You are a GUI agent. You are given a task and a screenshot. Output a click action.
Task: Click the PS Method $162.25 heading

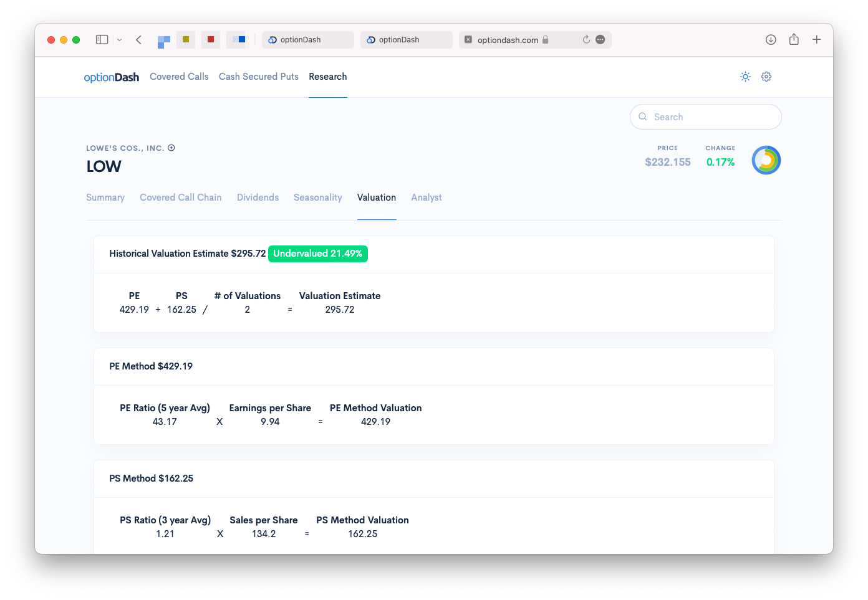pos(152,479)
